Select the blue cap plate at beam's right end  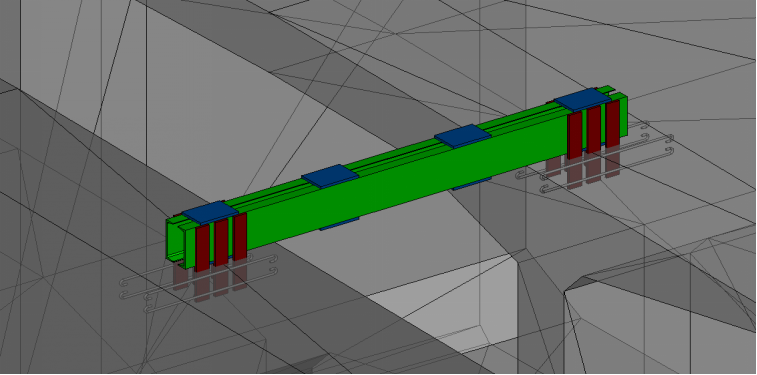tap(583, 99)
